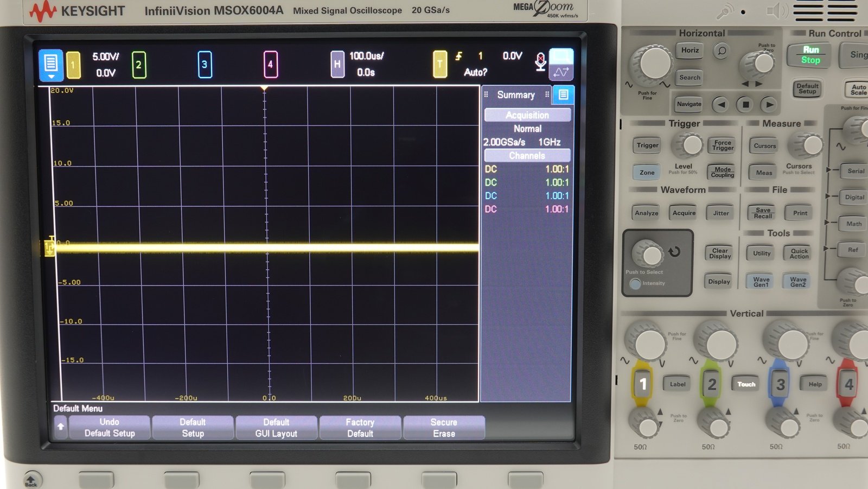
Task: Click the Trigger button
Action: pyautogui.click(x=647, y=145)
